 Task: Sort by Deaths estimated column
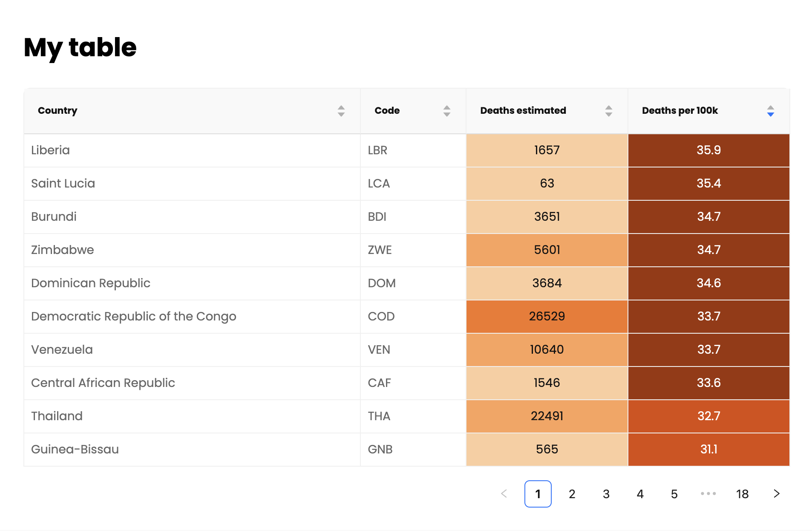click(608, 111)
